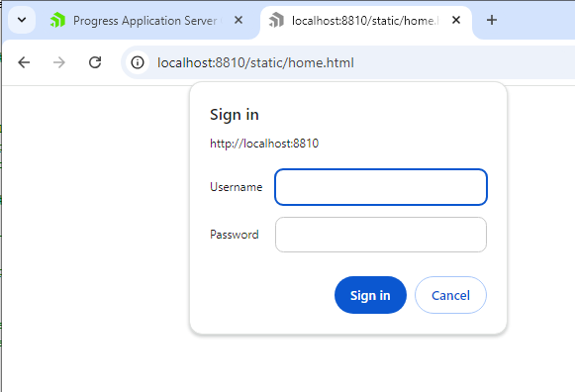This screenshot has height=392, width=575.
Task: Click the Sign in button
Action: (x=370, y=295)
